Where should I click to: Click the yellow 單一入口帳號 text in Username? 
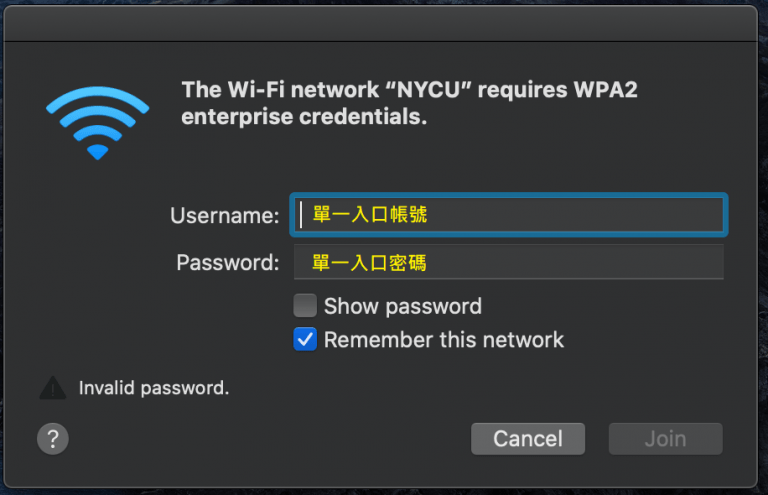coord(370,215)
